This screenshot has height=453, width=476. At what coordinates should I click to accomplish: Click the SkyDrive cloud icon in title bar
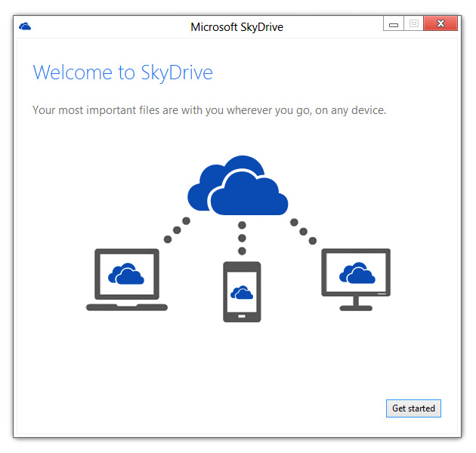[x=25, y=26]
